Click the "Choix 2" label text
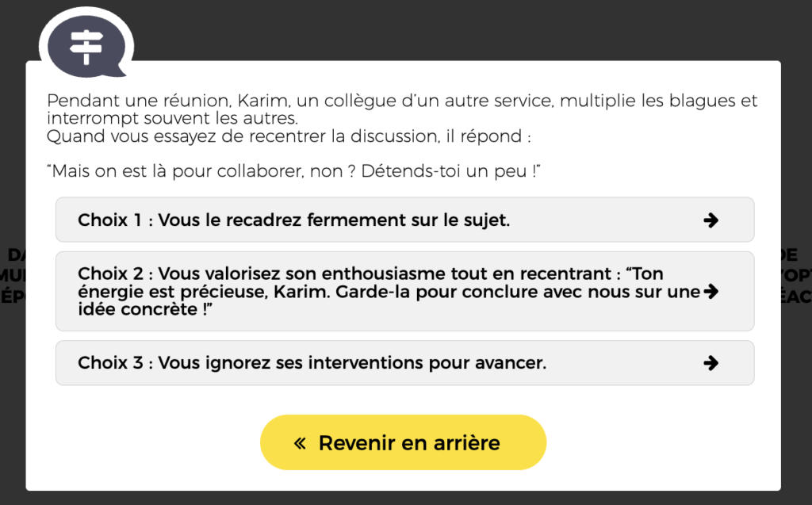This screenshot has height=505, width=812. point(110,274)
